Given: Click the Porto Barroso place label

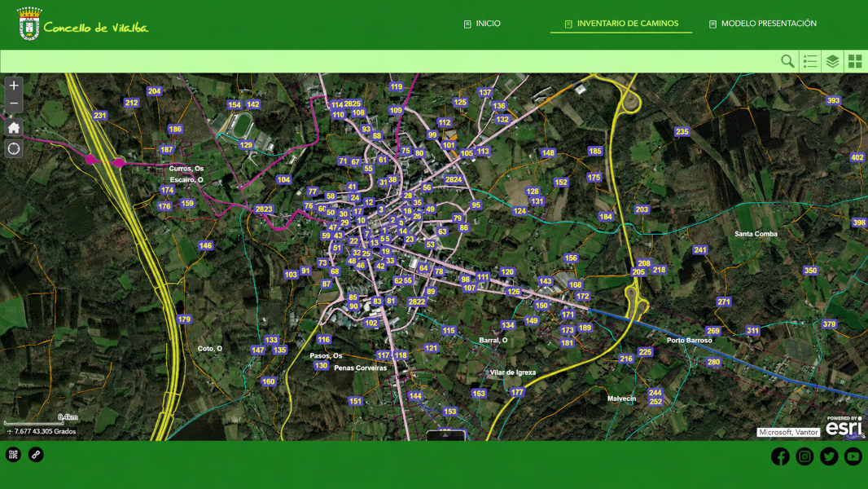Looking at the screenshot, I should click(x=689, y=340).
